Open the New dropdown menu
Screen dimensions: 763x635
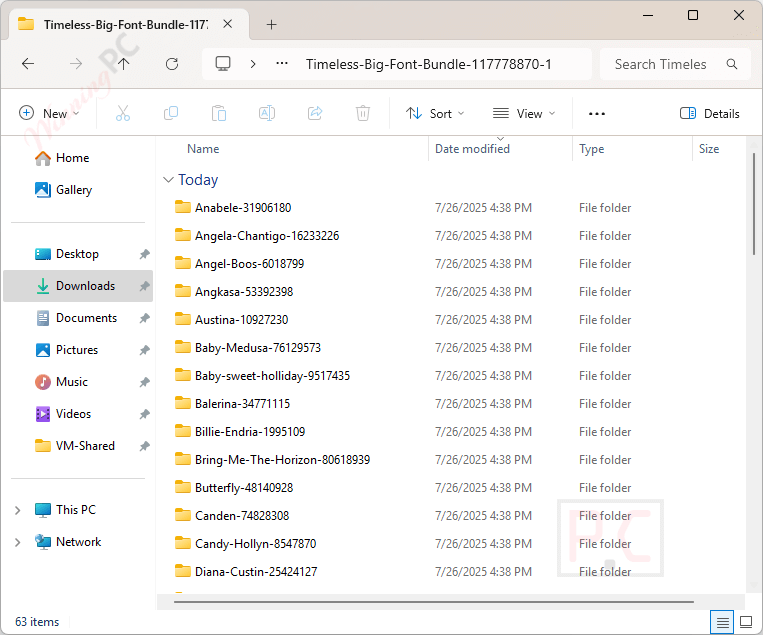[x=49, y=113]
